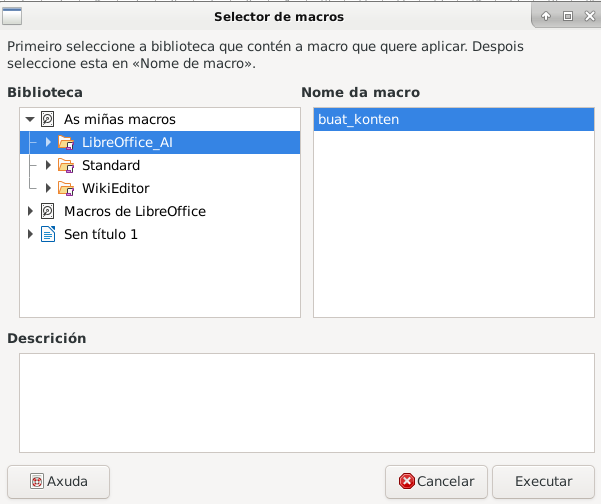
Task: Click the Macros de LibreOffice container icon
Action: coord(48,211)
